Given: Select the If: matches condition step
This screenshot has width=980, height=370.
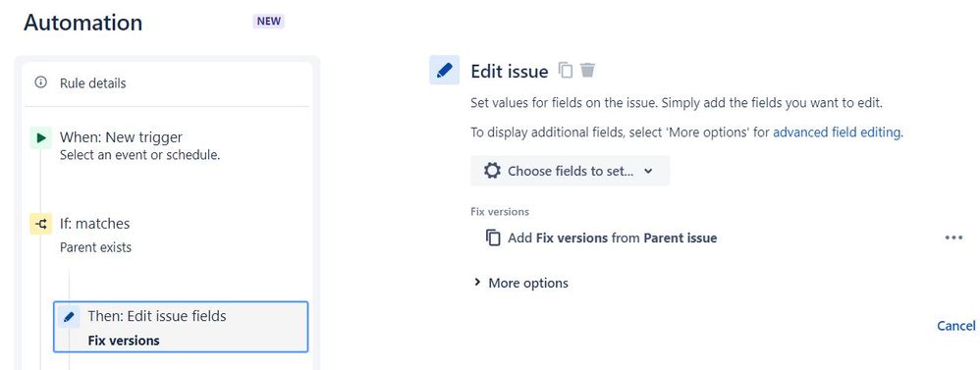Looking at the screenshot, I should coord(167,235).
